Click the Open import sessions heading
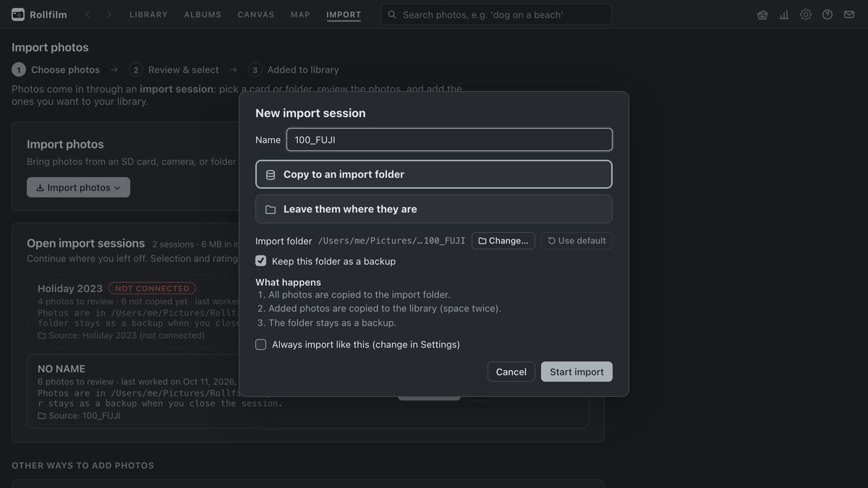 (86, 244)
